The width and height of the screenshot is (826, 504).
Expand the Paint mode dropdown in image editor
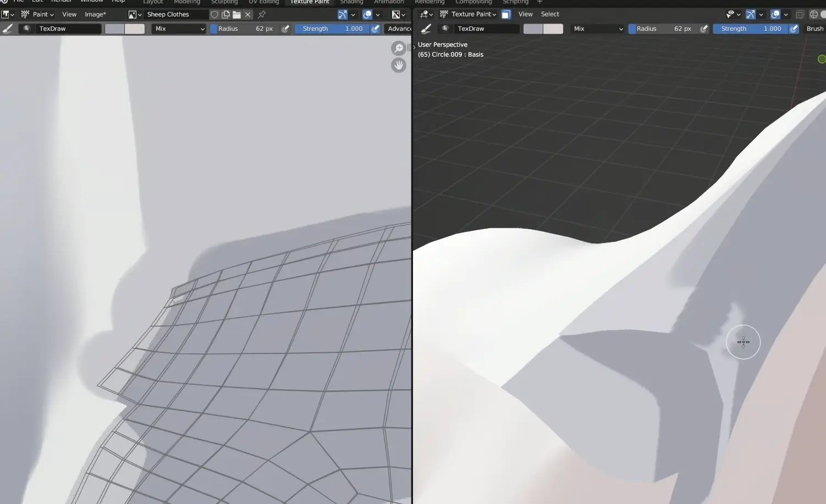pos(38,14)
